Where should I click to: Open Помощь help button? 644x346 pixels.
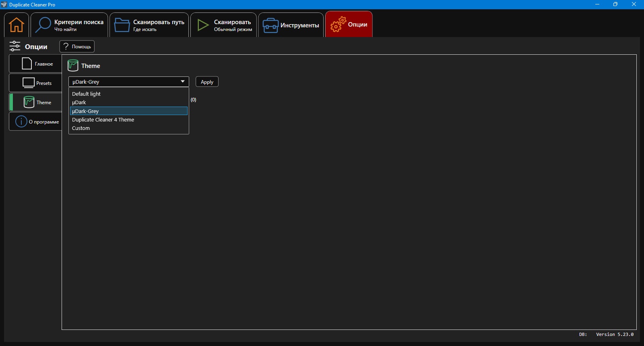[77, 47]
